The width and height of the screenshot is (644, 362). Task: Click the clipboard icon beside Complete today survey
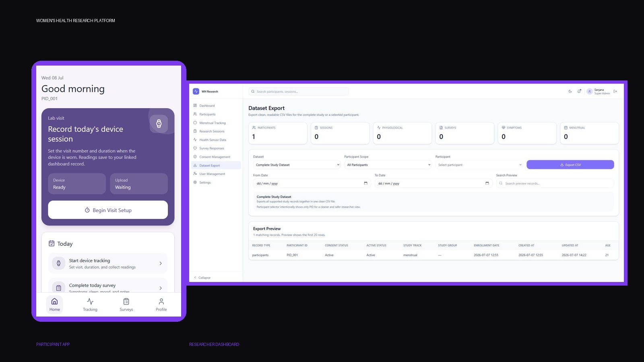59,288
